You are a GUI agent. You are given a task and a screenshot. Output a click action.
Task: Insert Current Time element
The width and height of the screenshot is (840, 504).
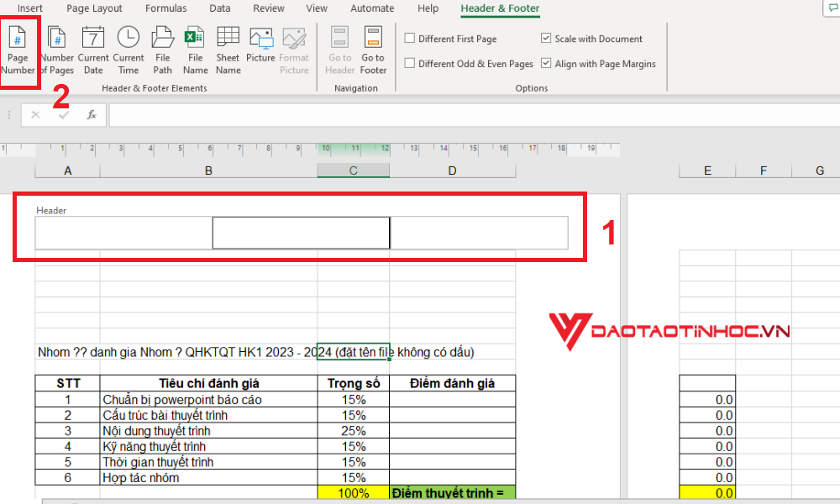click(x=129, y=50)
